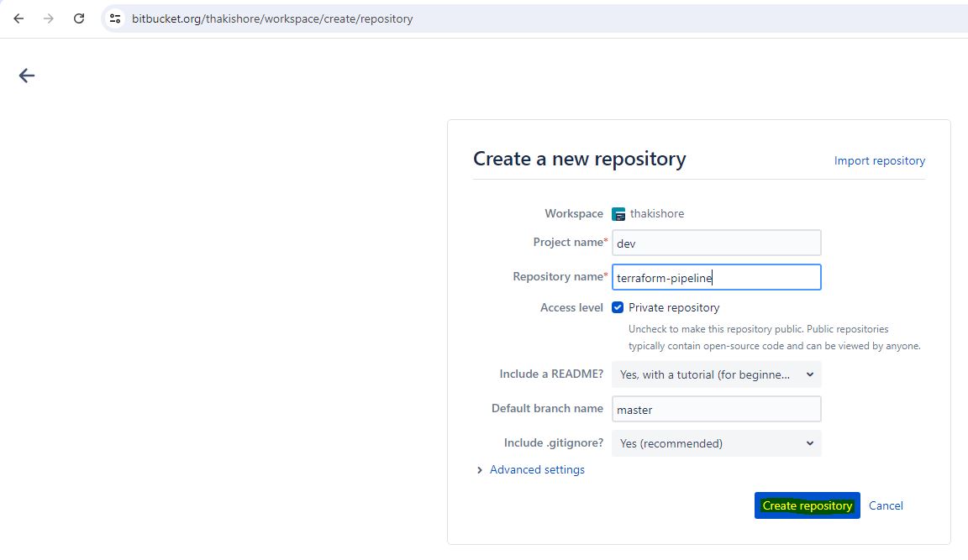Expand the Advanced settings section
This screenshot has width=968, height=560.
tap(536, 469)
